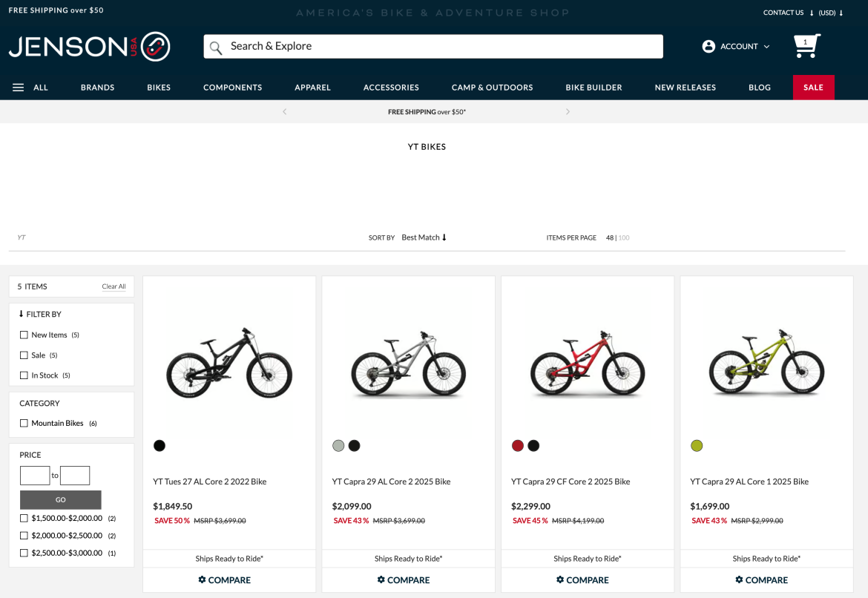Click the next arrow on the promo banner
Image resolution: width=868 pixels, height=598 pixels.
568,111
